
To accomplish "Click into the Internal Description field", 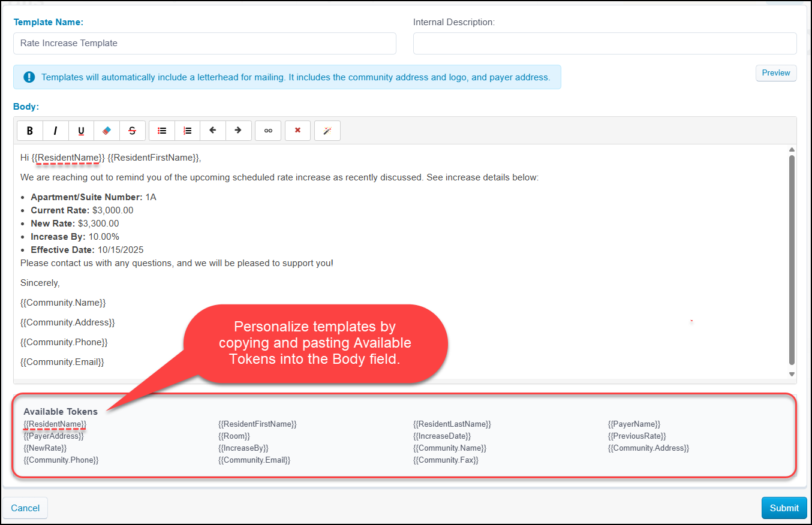I will (605, 43).
